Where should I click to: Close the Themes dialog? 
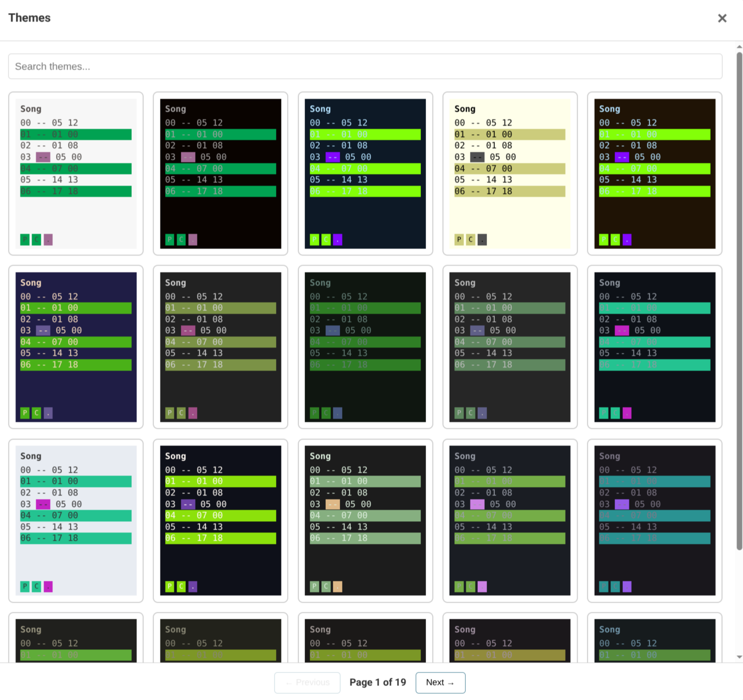722,18
